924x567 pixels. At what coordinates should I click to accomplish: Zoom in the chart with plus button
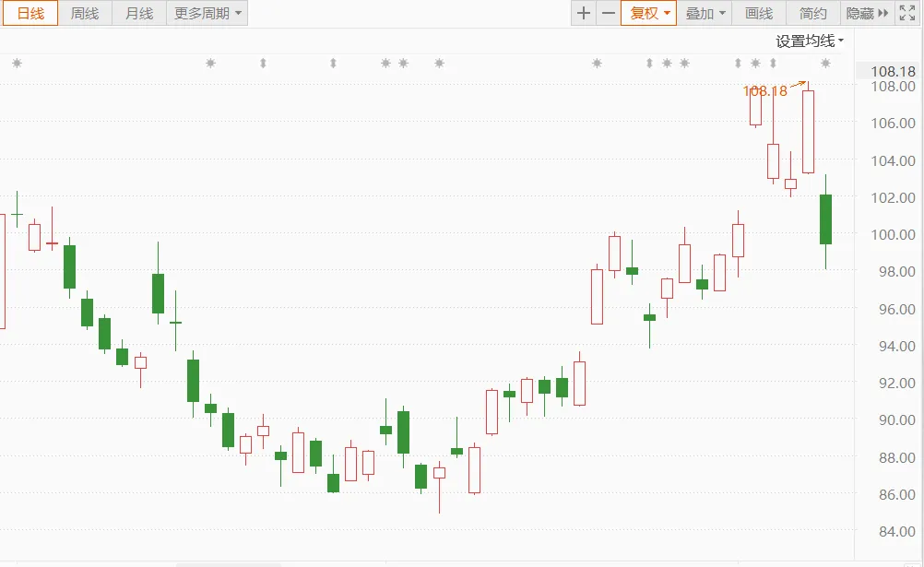pos(584,13)
